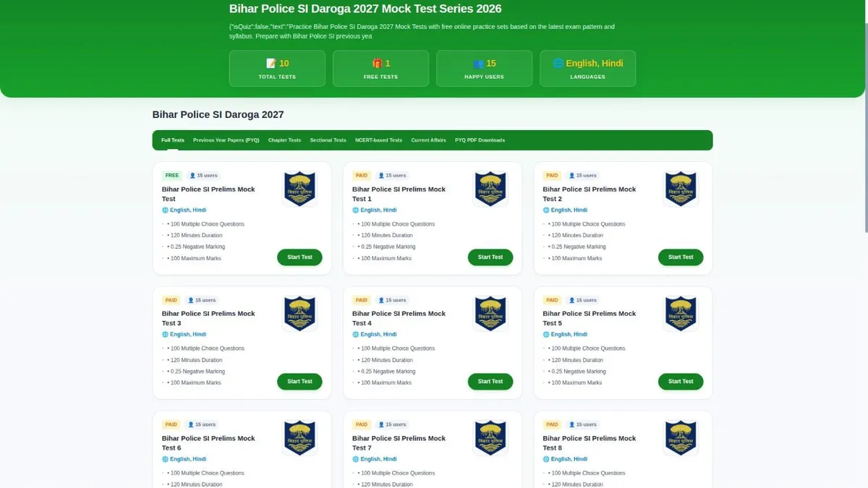Click the Happy Users stat card
The width and height of the screenshot is (868, 488).
[484, 69]
